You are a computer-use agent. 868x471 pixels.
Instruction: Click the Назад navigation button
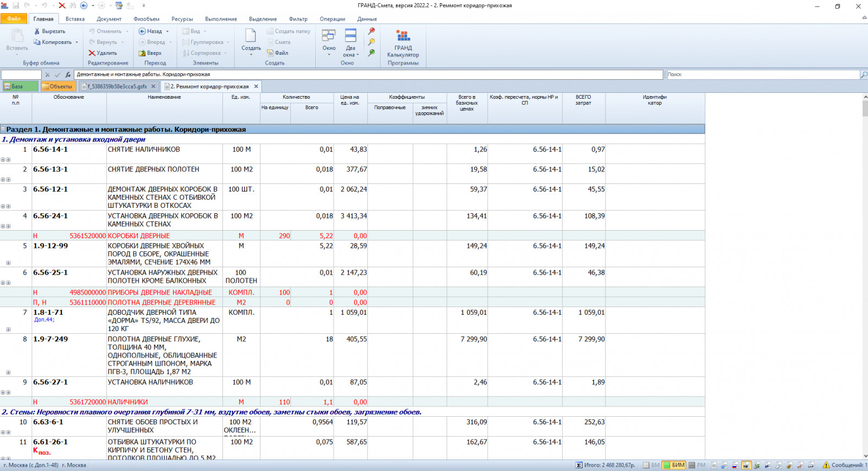click(150, 31)
